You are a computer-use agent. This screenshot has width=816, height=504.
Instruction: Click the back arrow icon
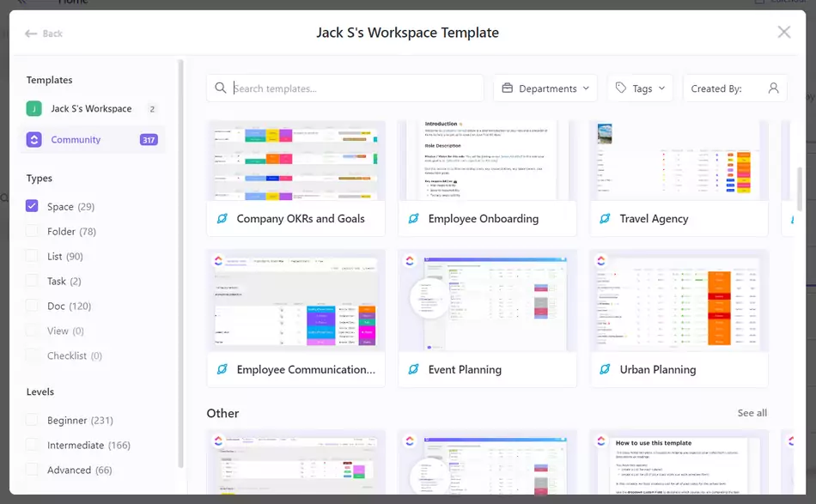pos(31,33)
